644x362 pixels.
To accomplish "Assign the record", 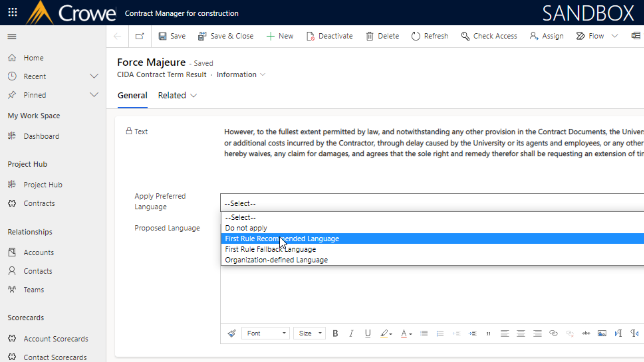I will click(x=546, y=36).
